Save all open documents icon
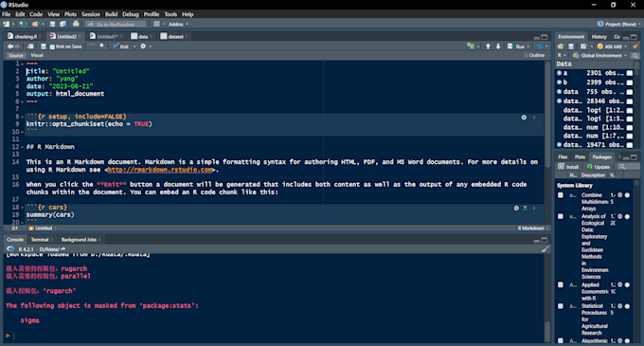The image size is (644, 346). click(x=63, y=25)
